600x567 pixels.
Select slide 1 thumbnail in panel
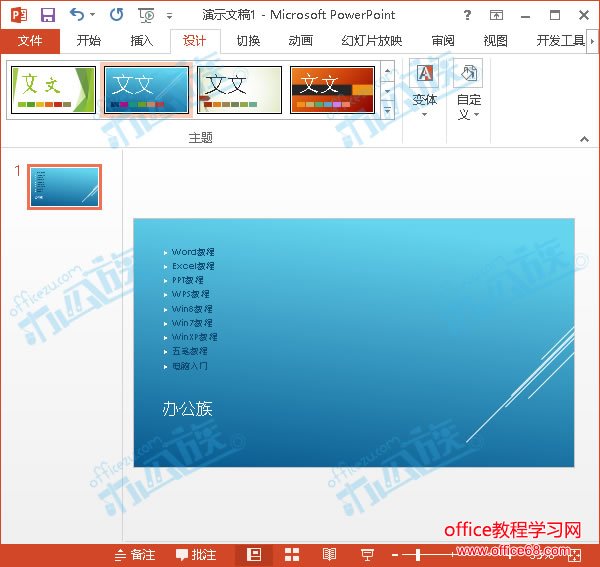click(x=65, y=187)
